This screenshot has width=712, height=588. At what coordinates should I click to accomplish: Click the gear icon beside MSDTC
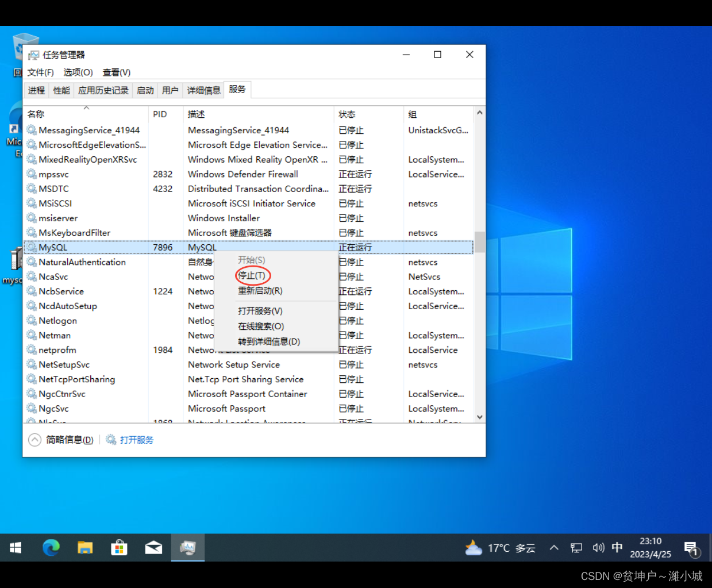[32, 189]
